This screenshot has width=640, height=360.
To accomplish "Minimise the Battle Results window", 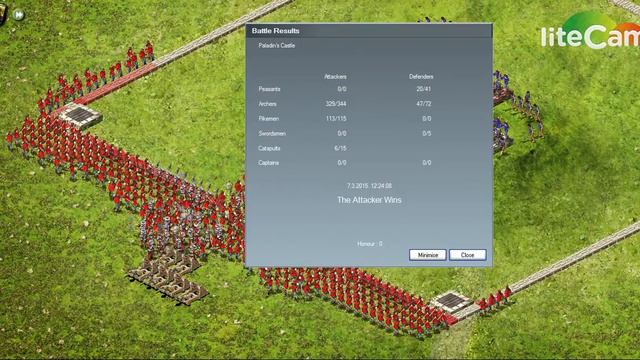I will [427, 255].
